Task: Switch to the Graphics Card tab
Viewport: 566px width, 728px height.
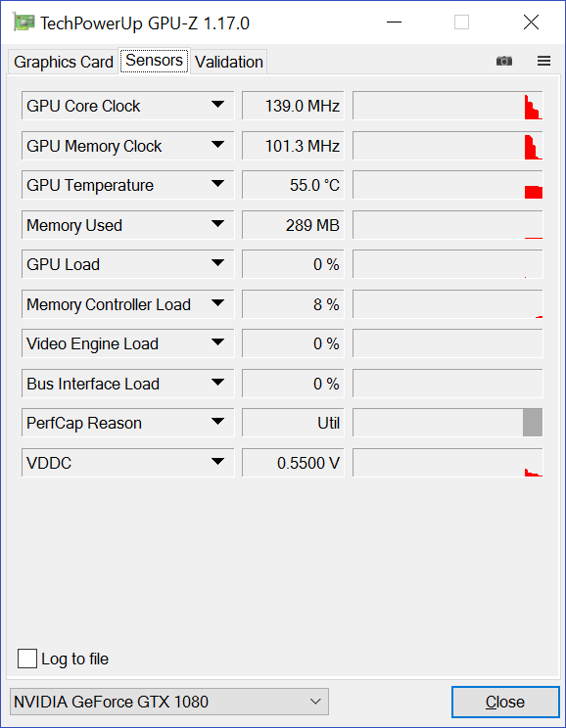Action: 64,62
